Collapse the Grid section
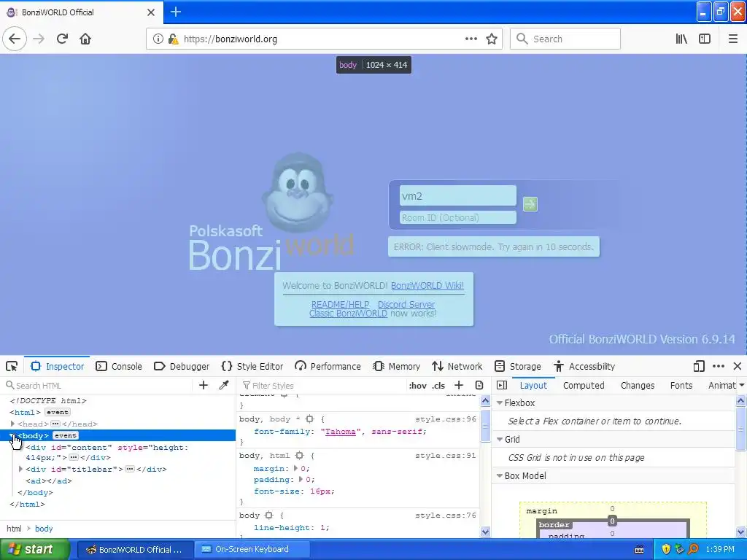This screenshot has width=747, height=560. click(x=500, y=439)
